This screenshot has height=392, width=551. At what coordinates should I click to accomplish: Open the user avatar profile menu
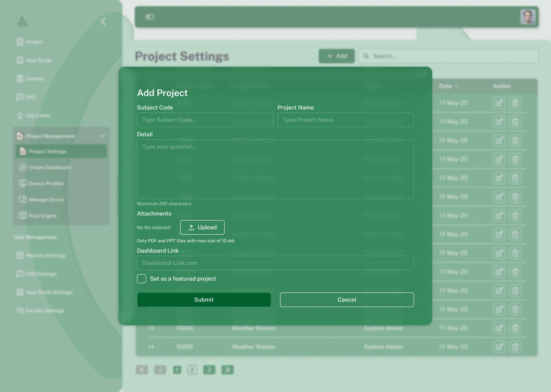[528, 17]
